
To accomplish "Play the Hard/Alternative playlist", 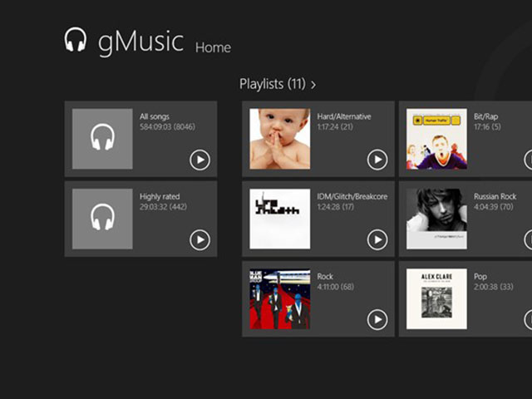I will click(x=377, y=160).
